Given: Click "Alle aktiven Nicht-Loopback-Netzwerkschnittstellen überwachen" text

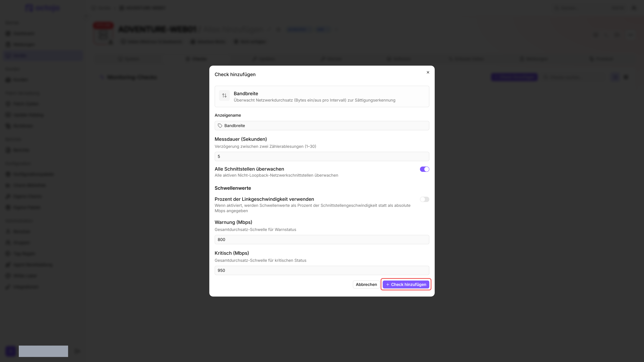Looking at the screenshot, I should tap(276, 175).
